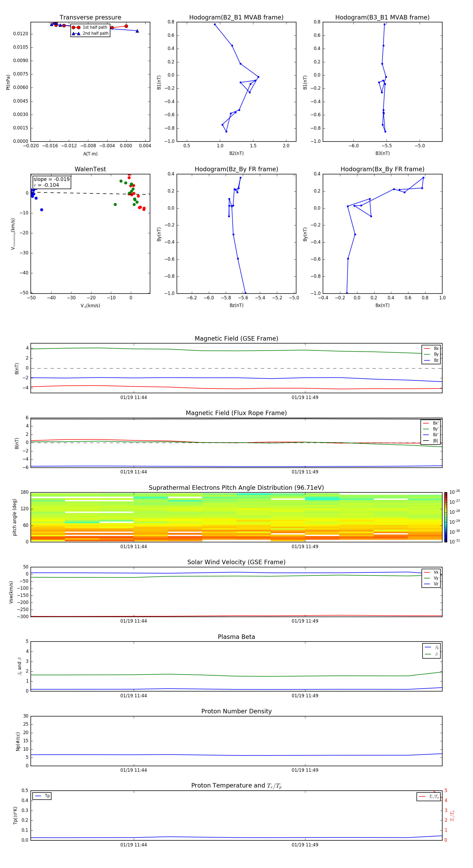Click '01/19 11:49' tick under GSE magnetic field
The image size is (473, 868).
point(305,397)
